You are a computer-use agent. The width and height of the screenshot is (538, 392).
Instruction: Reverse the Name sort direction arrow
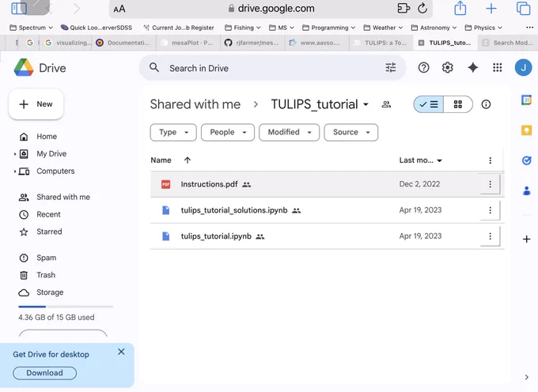[188, 160]
